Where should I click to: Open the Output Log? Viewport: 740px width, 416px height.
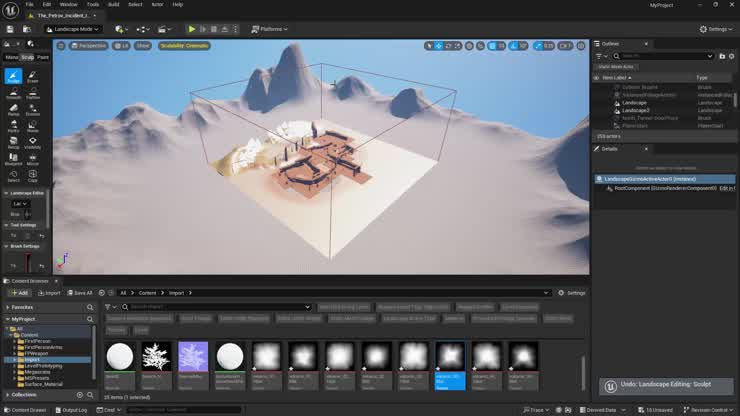coord(71,410)
